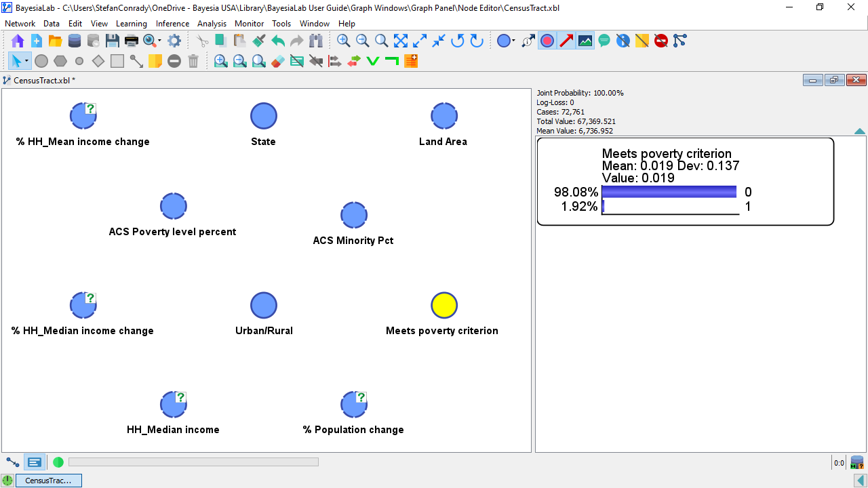Click the CensusTrac... window button at bottom
868x488 pixels.
pos(48,481)
